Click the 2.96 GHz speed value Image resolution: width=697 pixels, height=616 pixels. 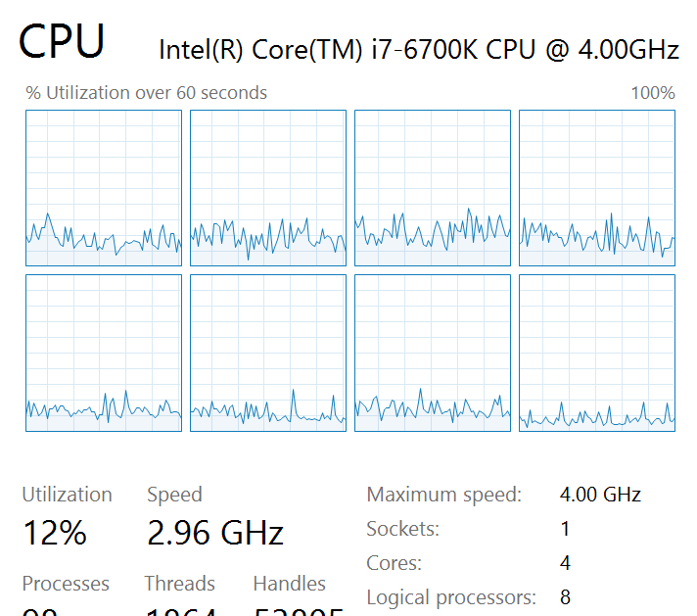click(215, 534)
